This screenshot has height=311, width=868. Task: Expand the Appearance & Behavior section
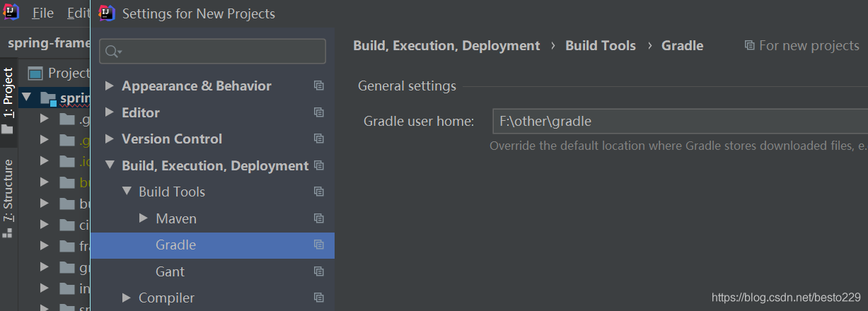point(110,86)
